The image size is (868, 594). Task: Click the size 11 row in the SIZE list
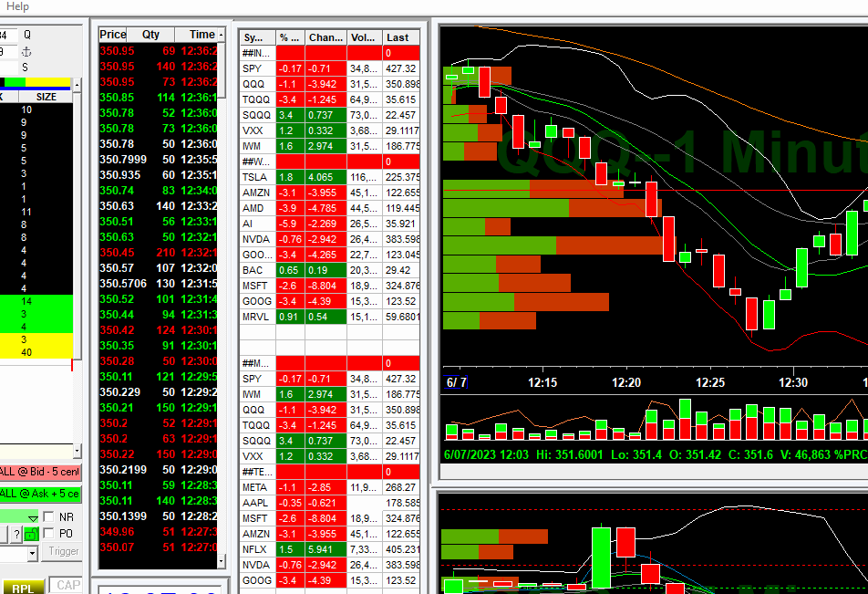point(36,212)
